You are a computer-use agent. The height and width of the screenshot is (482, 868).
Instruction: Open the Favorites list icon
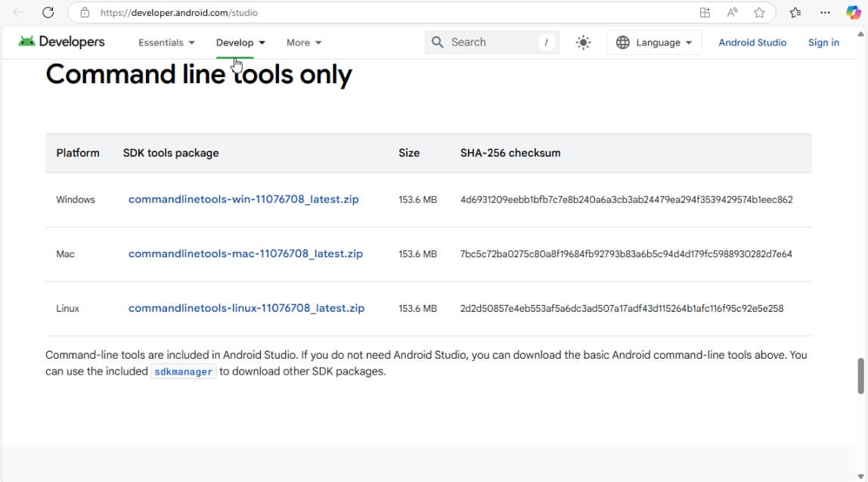coord(795,12)
